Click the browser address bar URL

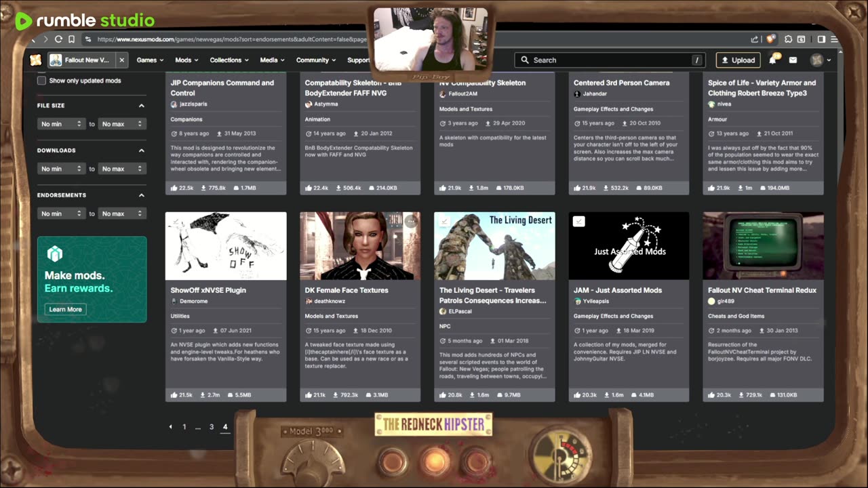click(231, 39)
